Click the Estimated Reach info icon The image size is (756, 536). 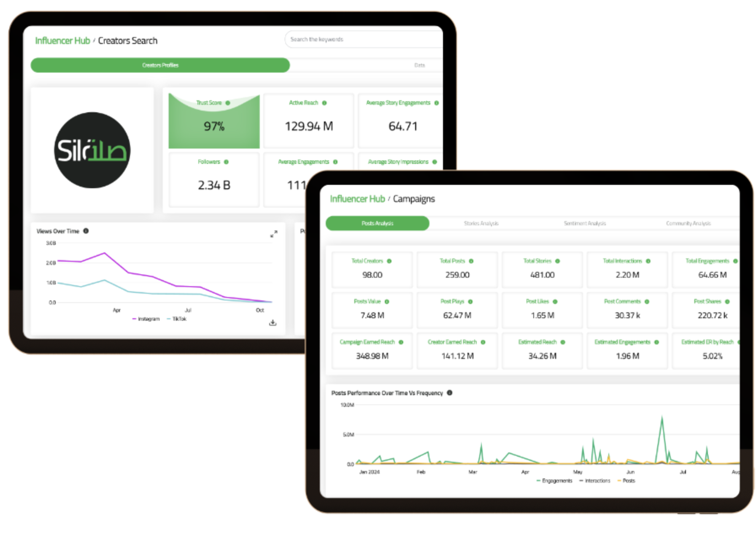[x=563, y=342]
